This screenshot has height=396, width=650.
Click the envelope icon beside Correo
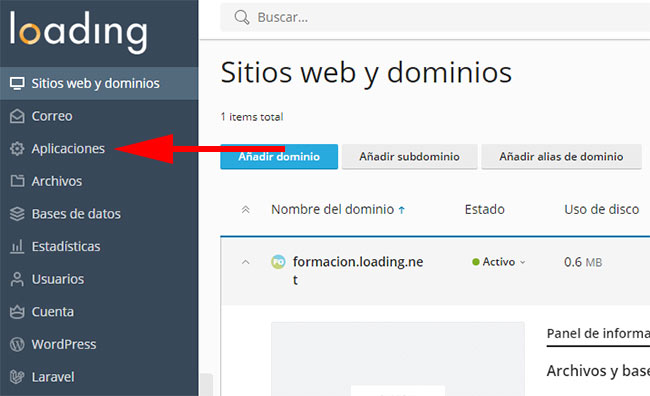click(x=17, y=116)
